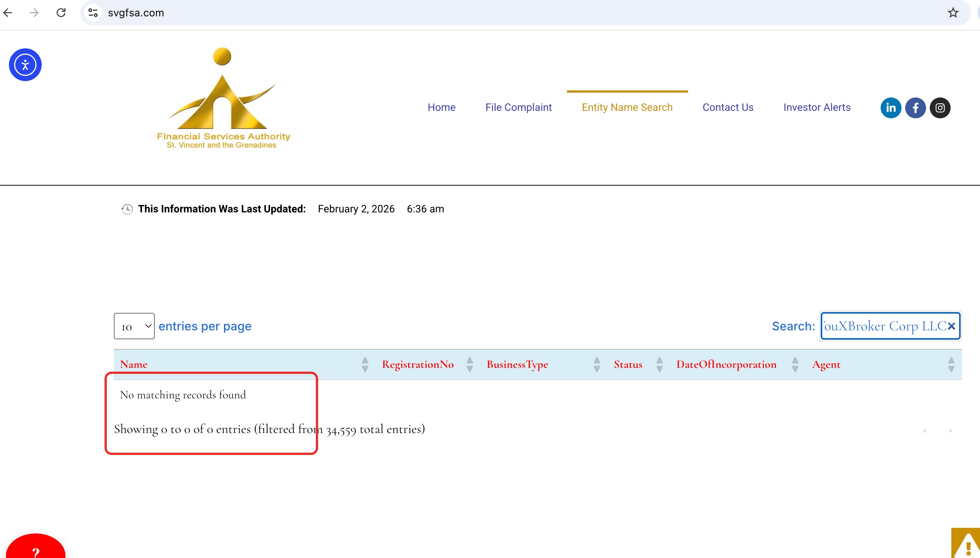Sort table by Name column
980x558 pixels.
coord(133,365)
